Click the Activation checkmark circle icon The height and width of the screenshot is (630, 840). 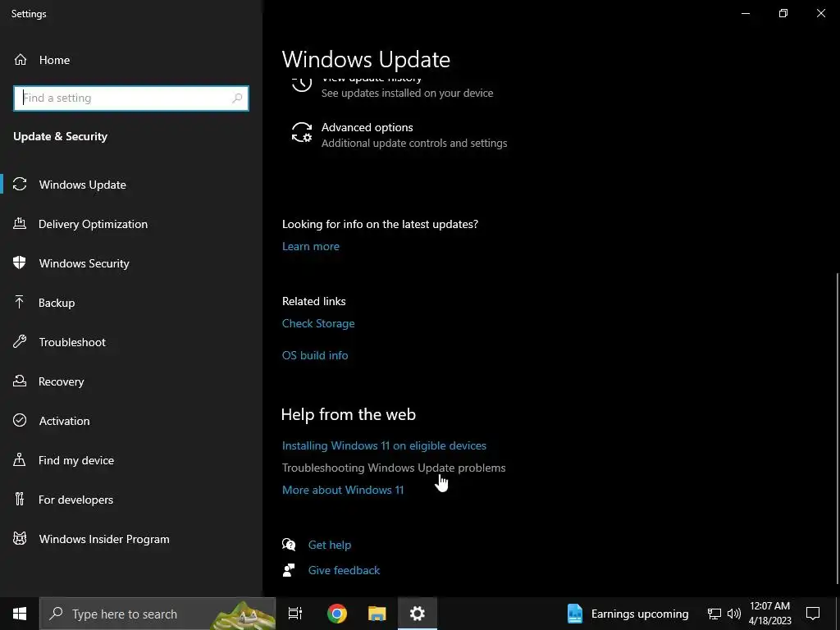tap(20, 420)
